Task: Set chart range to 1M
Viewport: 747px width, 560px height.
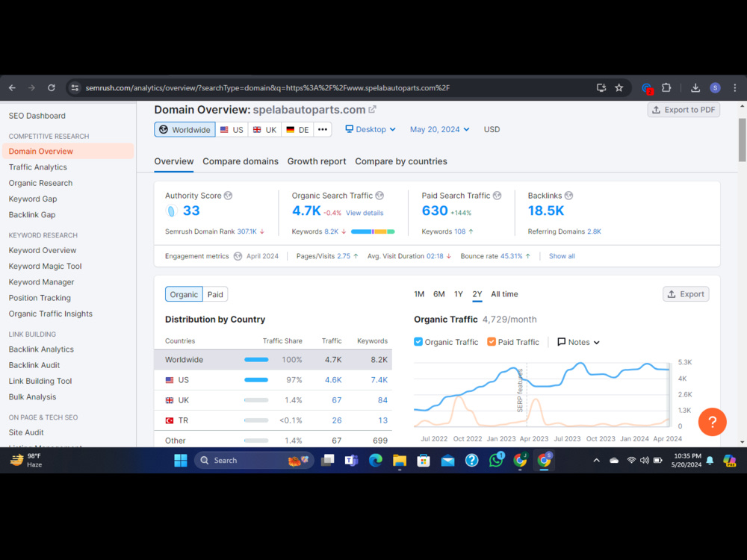Action: pos(419,294)
